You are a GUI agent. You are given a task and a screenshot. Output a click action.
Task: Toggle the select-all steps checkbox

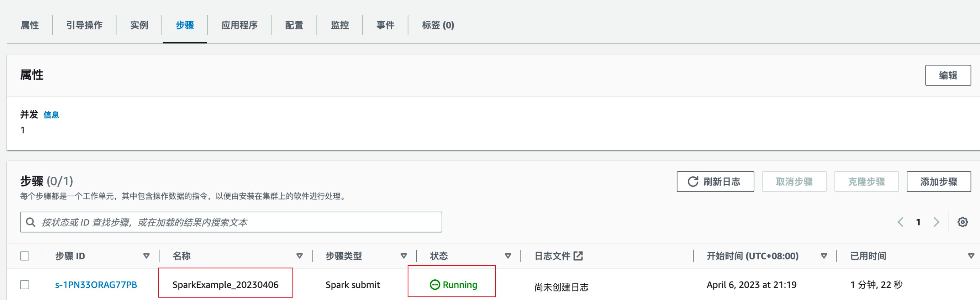coord(25,256)
